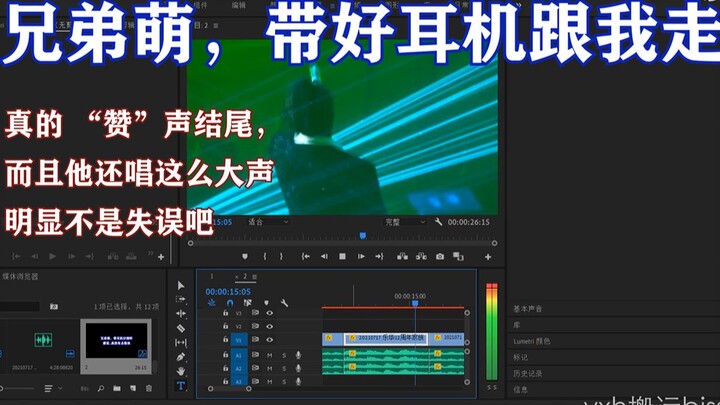
Task: Mute the A1 audio track
Action: click(269, 354)
